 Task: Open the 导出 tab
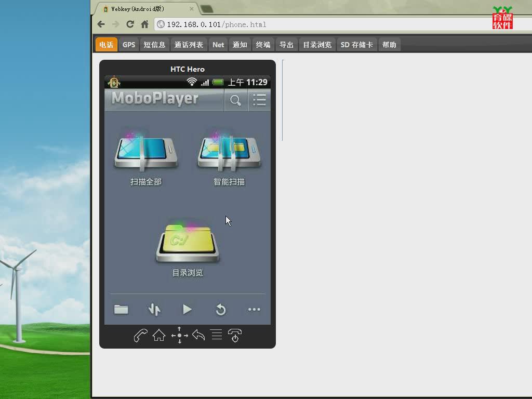tap(286, 45)
